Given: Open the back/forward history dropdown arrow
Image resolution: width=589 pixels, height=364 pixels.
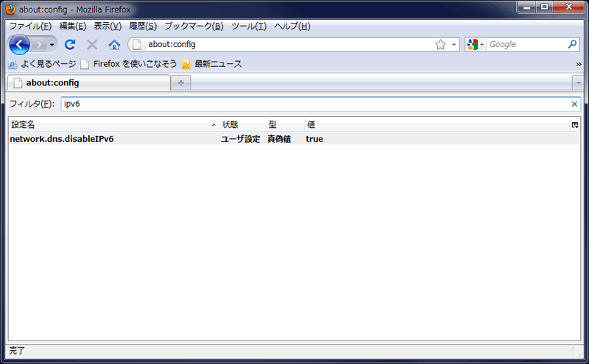Looking at the screenshot, I should click(x=52, y=45).
